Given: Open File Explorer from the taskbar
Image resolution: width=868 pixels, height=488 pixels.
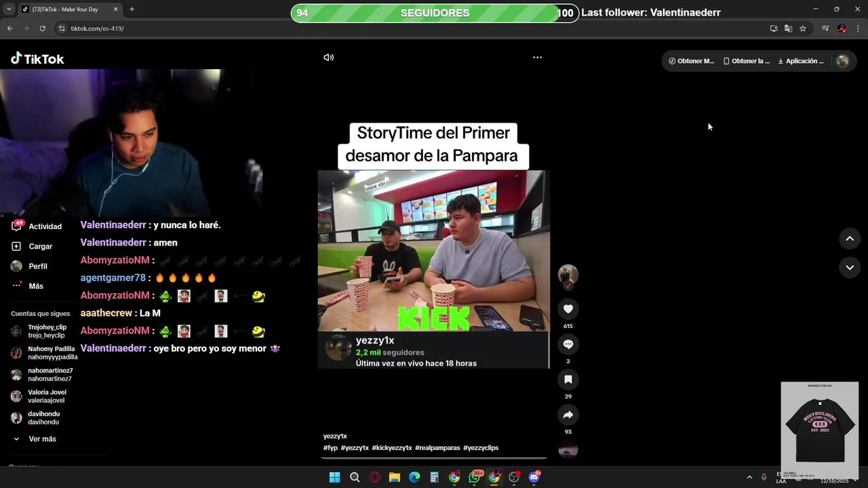Looking at the screenshot, I should coord(395,477).
